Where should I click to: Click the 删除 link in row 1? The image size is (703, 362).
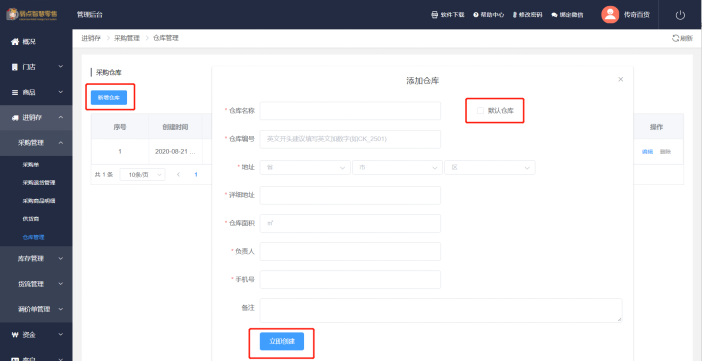click(665, 152)
